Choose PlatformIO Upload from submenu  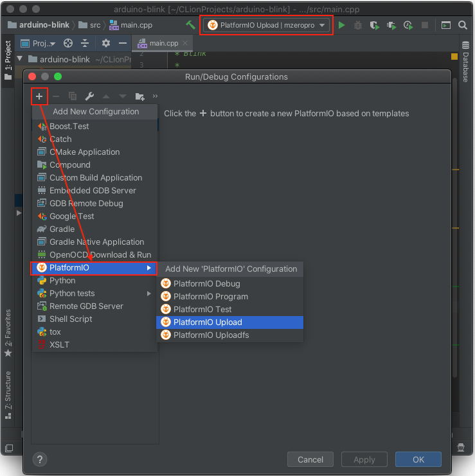pyautogui.click(x=229, y=322)
